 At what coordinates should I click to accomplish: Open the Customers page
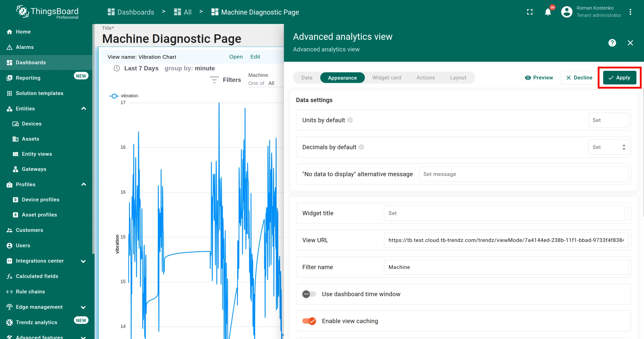[46, 230]
